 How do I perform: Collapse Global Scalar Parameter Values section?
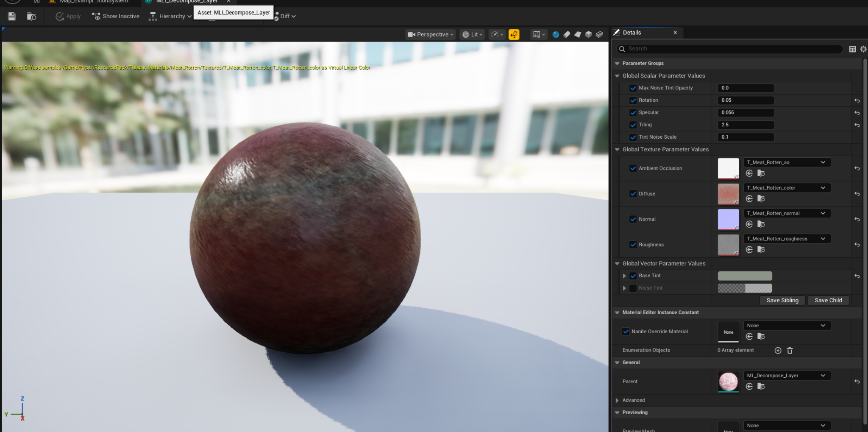click(617, 76)
